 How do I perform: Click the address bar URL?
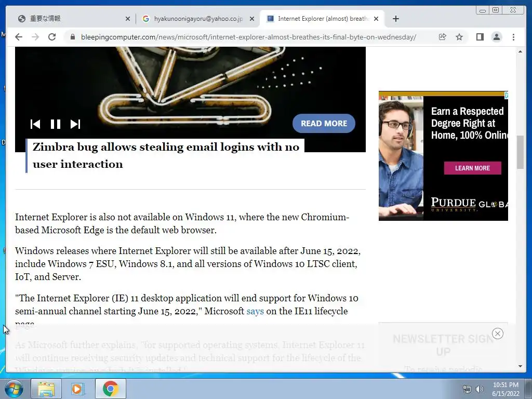(x=248, y=37)
